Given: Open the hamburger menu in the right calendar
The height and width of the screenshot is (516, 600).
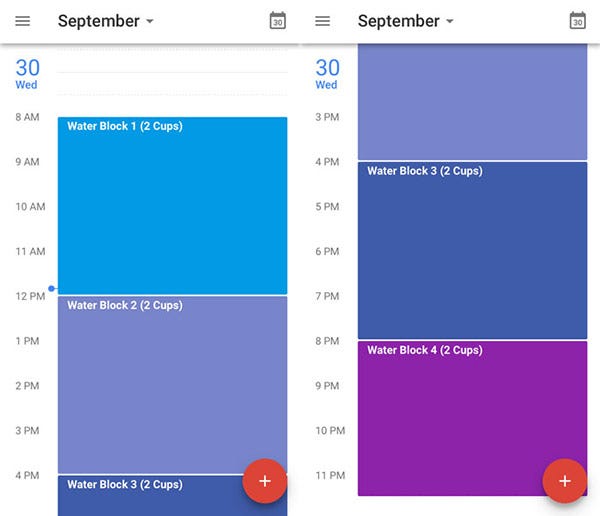Looking at the screenshot, I should [x=322, y=21].
